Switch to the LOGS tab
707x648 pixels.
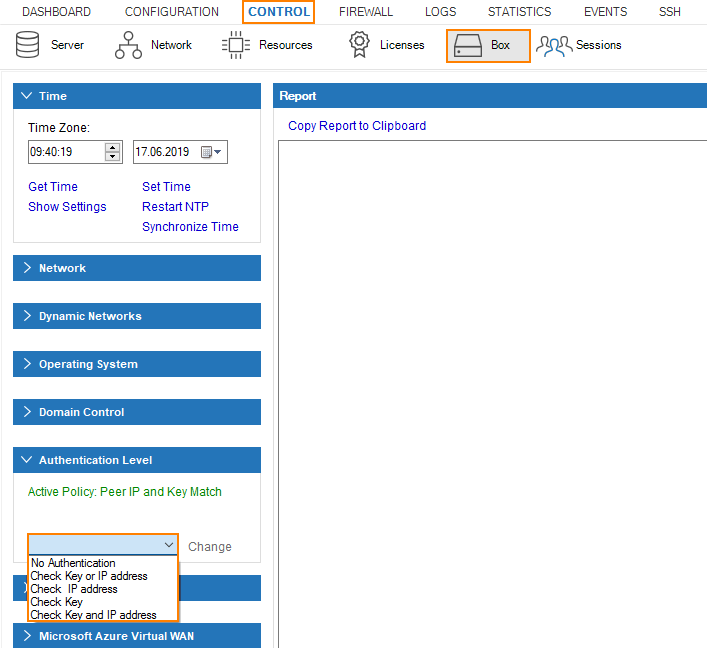tap(441, 12)
